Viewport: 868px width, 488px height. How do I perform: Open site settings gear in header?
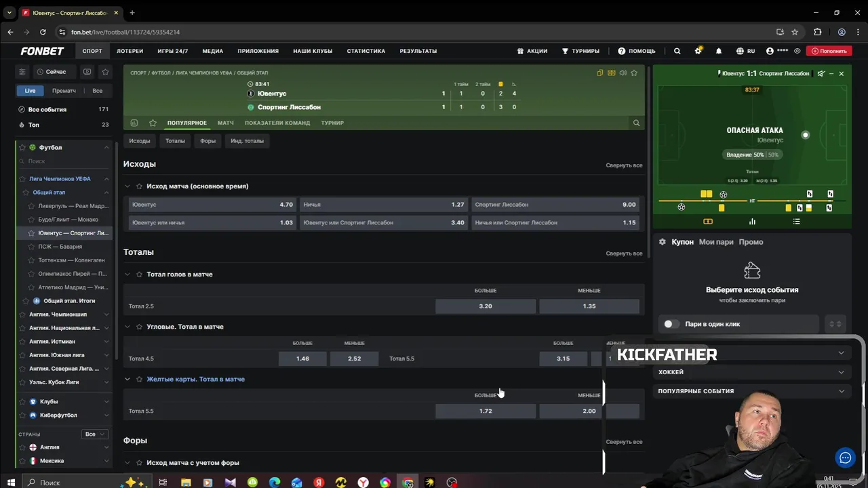698,51
